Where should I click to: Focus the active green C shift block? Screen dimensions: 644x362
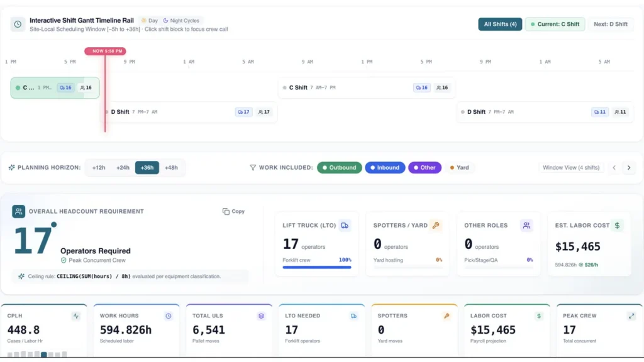pos(55,87)
